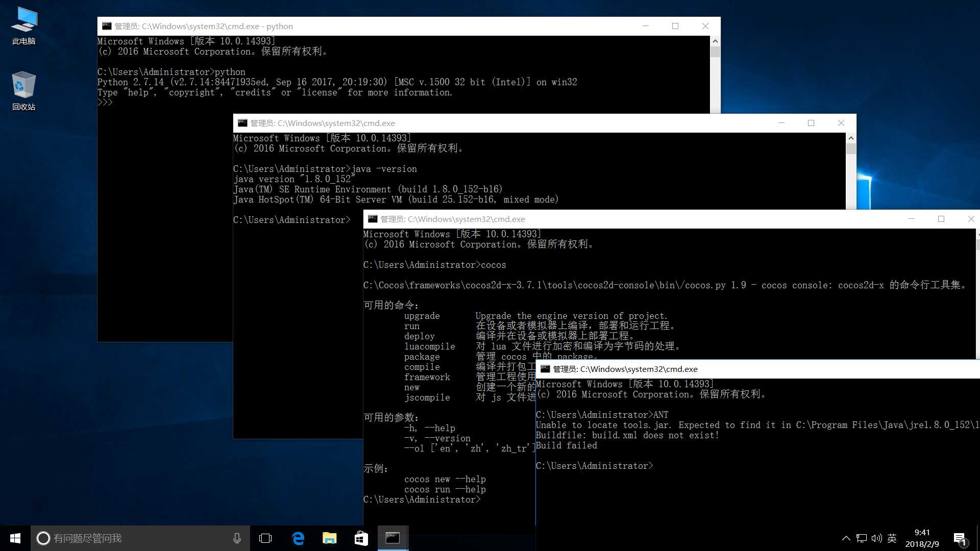Screen dimensions: 980x551
Task: Click 'Buildfile: build.xml does not exist!' line
Action: tap(628, 435)
